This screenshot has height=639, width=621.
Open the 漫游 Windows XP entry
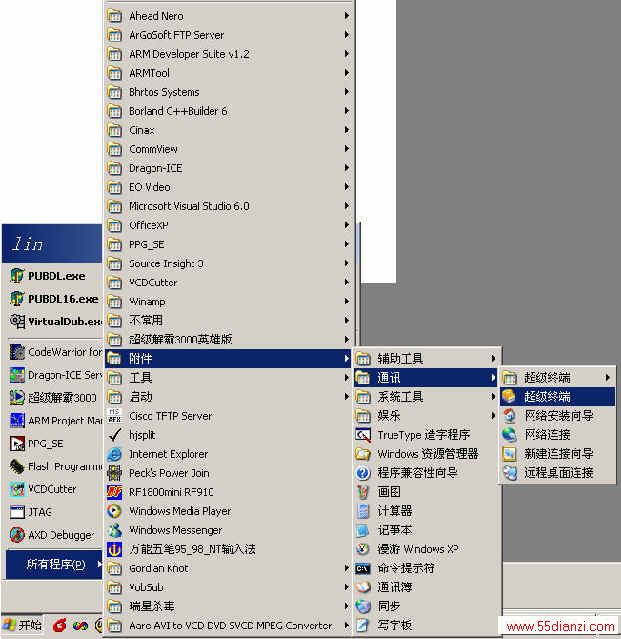425,549
